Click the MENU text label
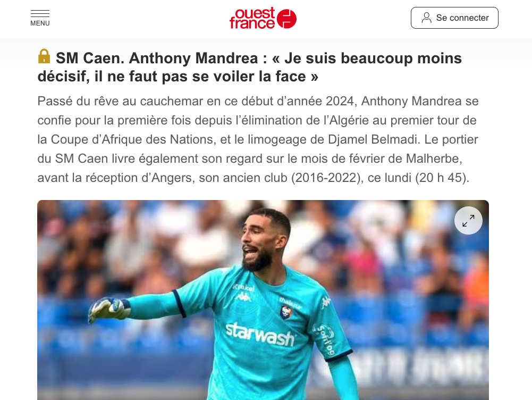The image size is (532, 400). 40,23
